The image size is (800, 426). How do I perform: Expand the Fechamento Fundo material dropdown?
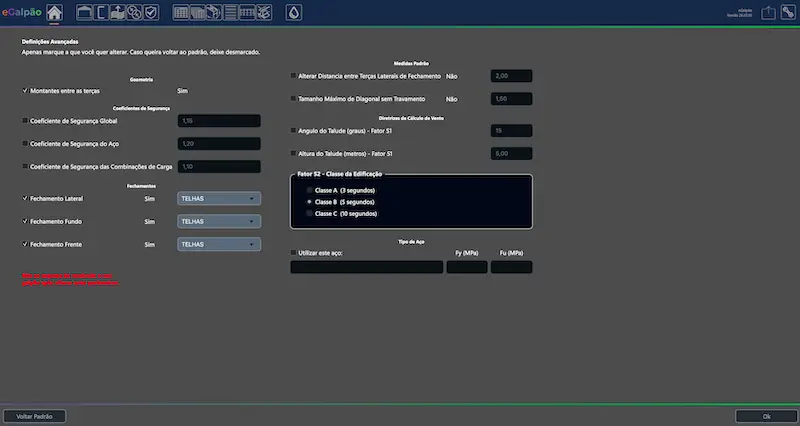tap(219, 222)
